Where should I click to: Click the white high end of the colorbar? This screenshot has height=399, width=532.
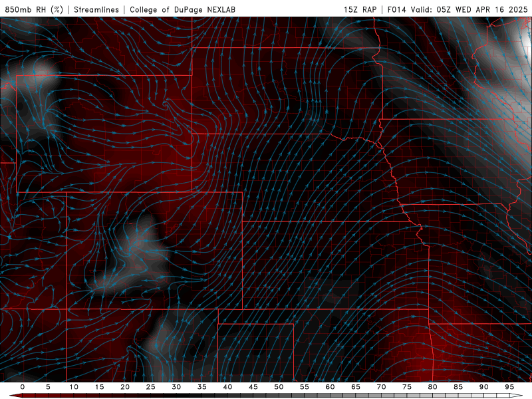click(516, 396)
